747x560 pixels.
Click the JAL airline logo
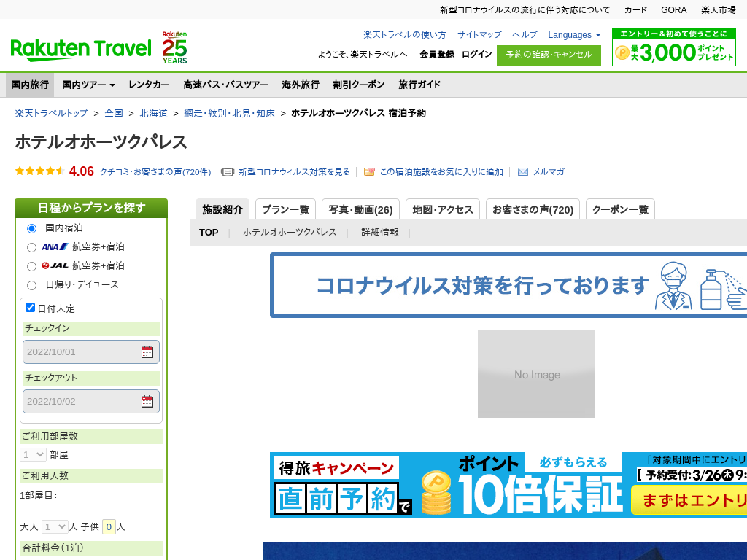[55, 265]
